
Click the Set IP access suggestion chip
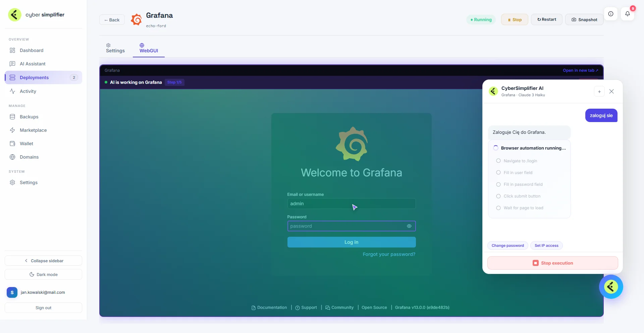546,245
